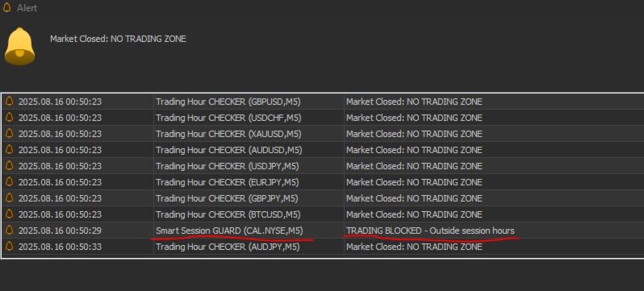Viewport: 644px width, 291px height.
Task: Click the 00:50:29 timestamp on the Smart Session alert
Action: pyautogui.click(x=83, y=231)
